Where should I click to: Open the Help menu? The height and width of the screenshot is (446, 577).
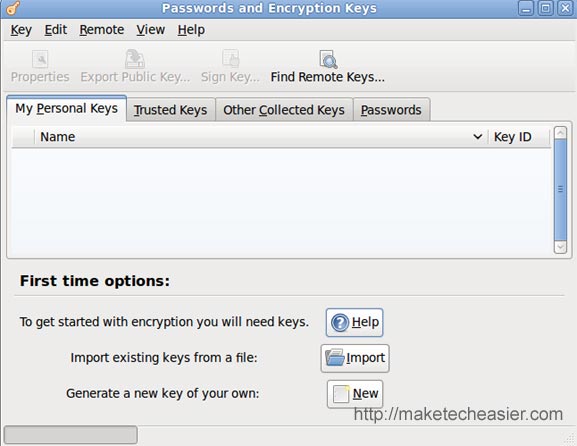click(x=191, y=30)
